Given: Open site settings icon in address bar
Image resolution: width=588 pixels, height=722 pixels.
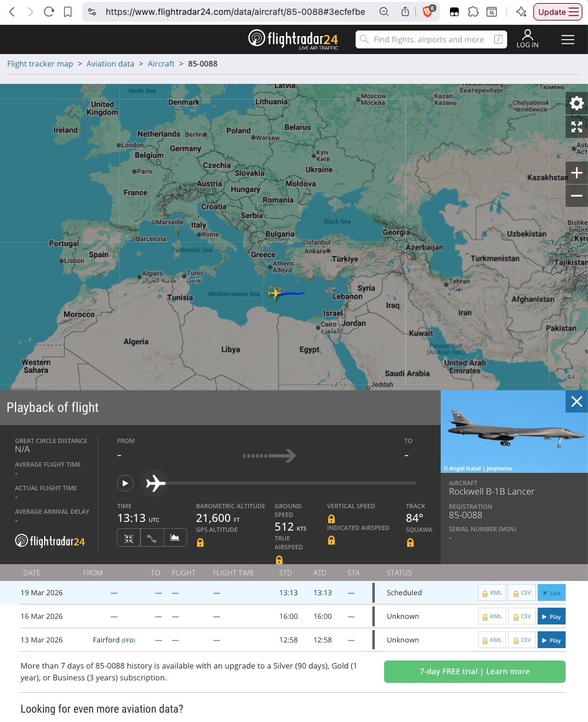Looking at the screenshot, I should (x=92, y=12).
